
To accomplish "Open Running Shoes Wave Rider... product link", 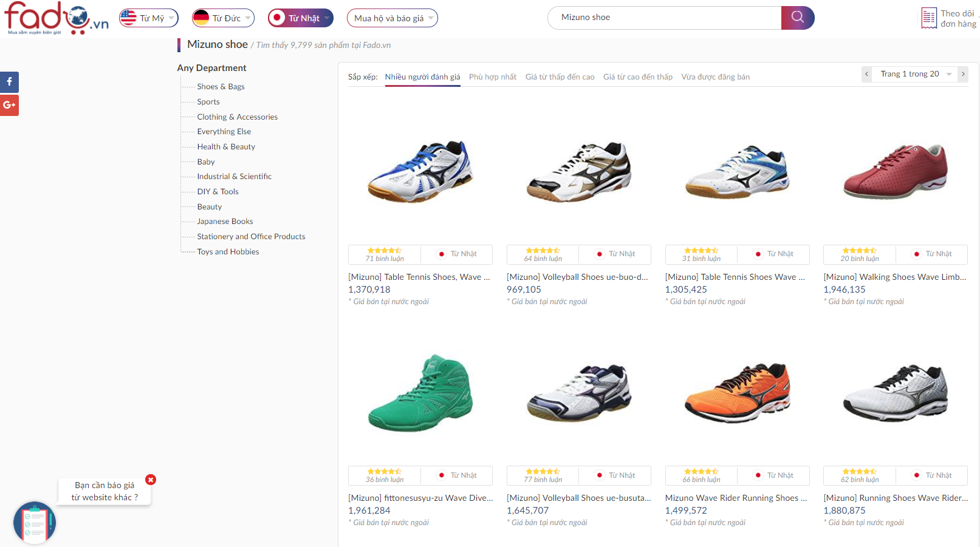I will (896, 498).
